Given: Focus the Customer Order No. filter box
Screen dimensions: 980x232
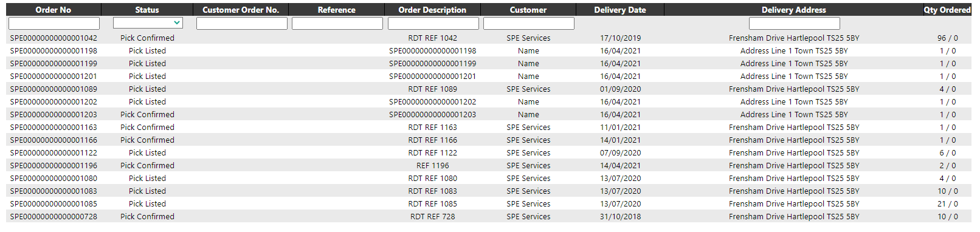Looking at the screenshot, I should pyautogui.click(x=241, y=23).
